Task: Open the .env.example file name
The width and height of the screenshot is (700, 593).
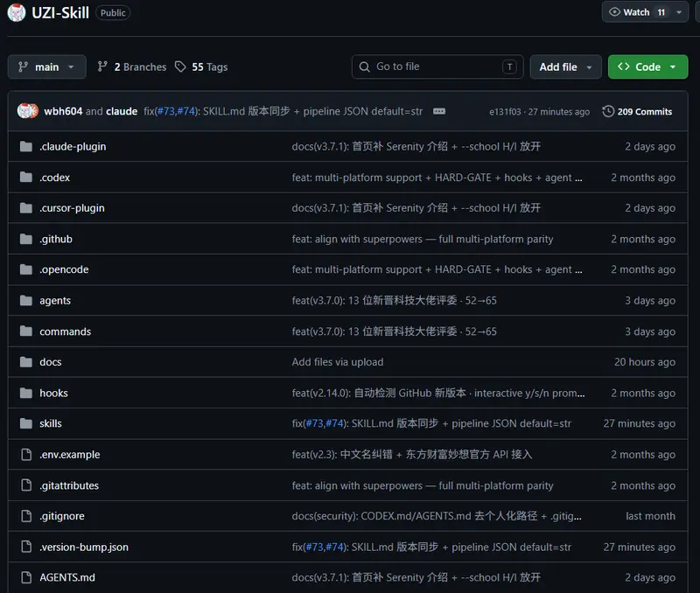Action: (70, 455)
